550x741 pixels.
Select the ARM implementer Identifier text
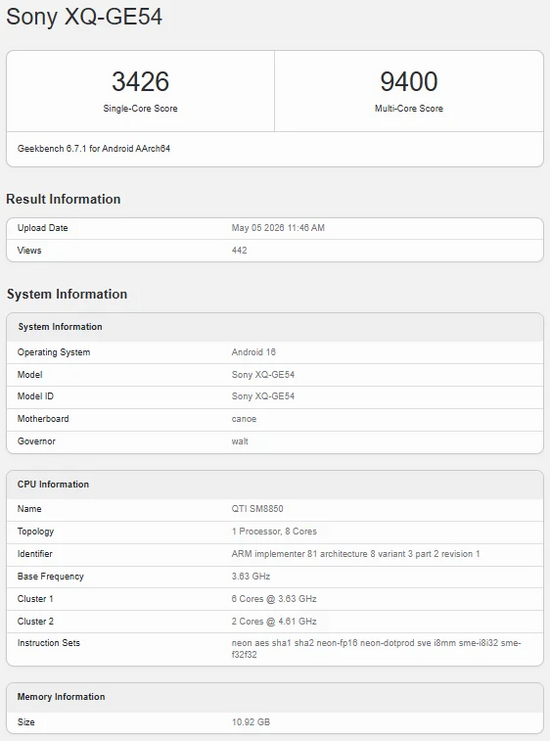[355, 554]
